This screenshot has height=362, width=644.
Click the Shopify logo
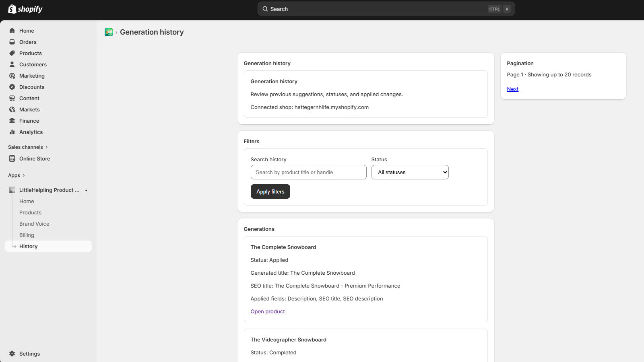click(25, 9)
